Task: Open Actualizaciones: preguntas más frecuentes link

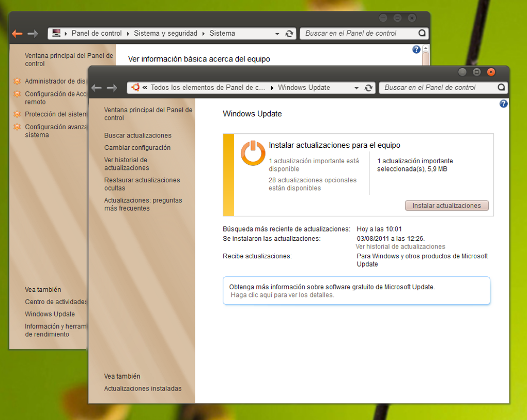Action: click(x=143, y=204)
